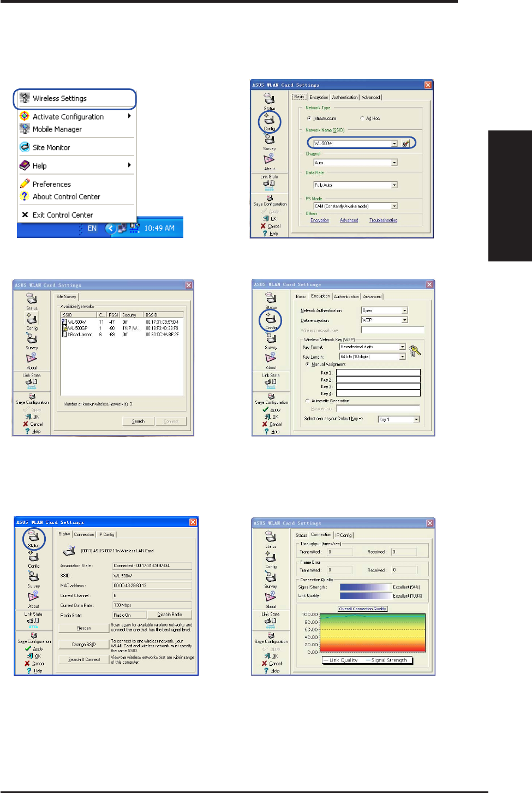Click the Advanced link under Others

click(349, 220)
